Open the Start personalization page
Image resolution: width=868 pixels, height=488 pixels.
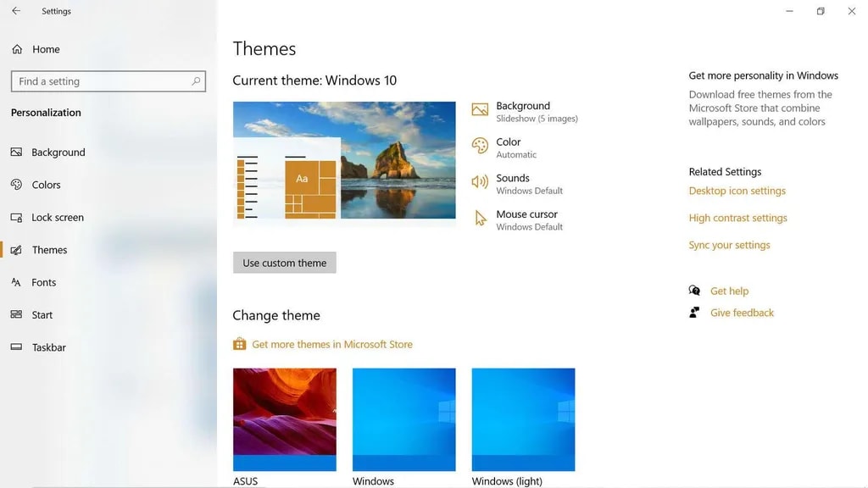tap(42, 315)
